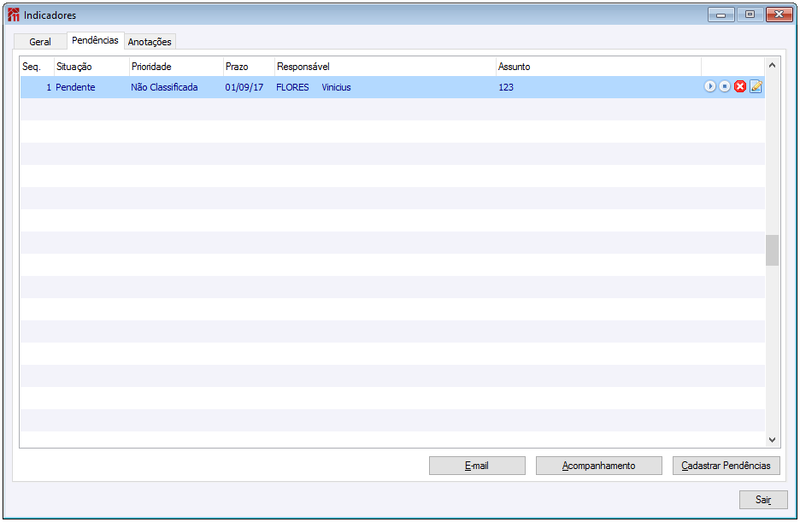
Task: Sort by the Prioridade column header
Action: (x=176, y=67)
